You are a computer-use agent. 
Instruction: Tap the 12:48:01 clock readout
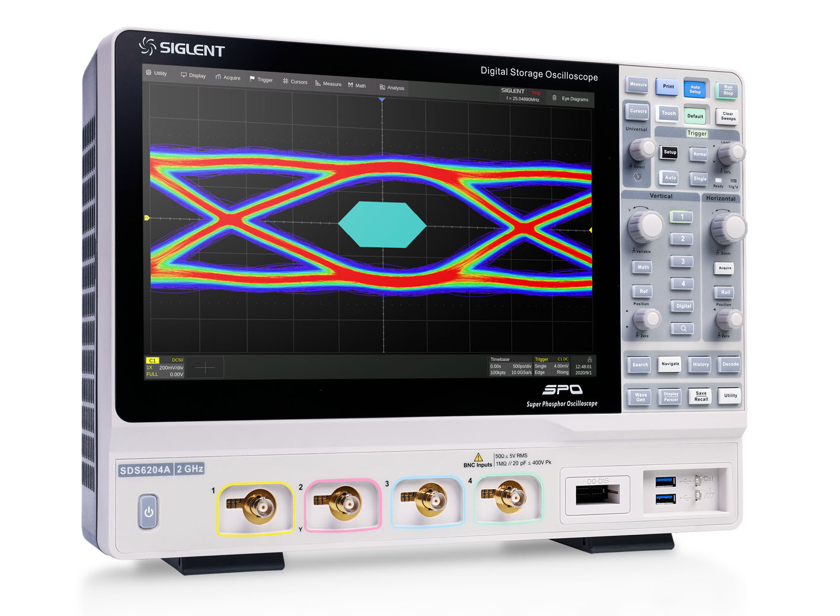tap(583, 366)
